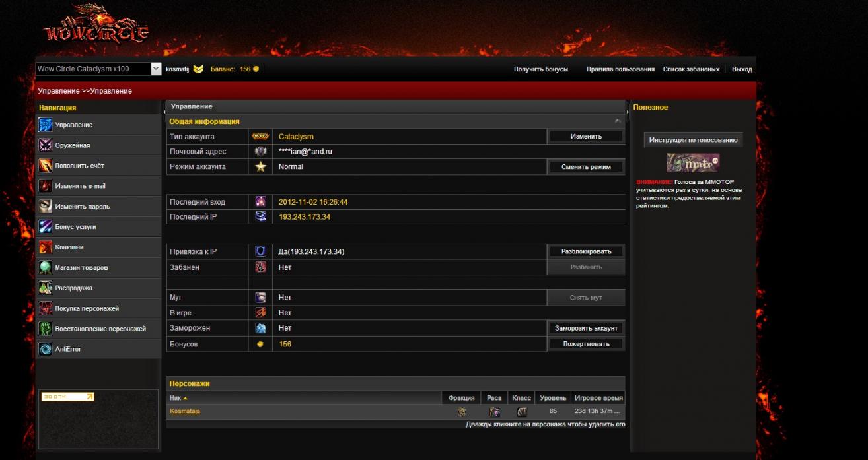
Task: Click the Управление sidebar icon
Action: 46,125
